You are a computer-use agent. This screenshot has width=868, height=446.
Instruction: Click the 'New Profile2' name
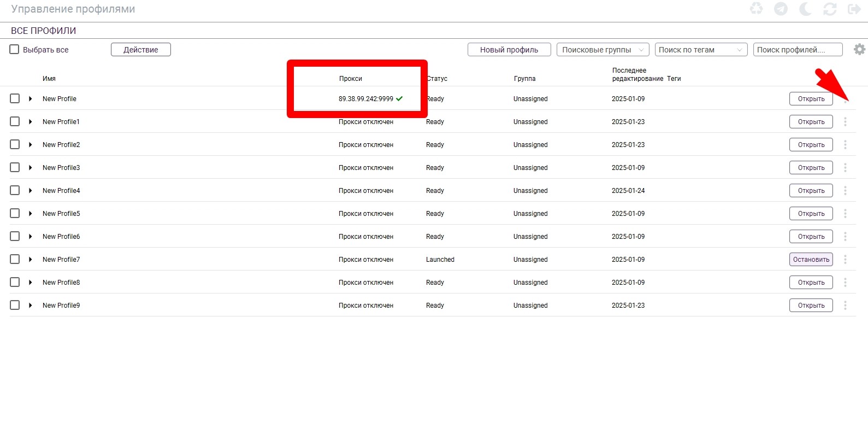pyautogui.click(x=61, y=145)
